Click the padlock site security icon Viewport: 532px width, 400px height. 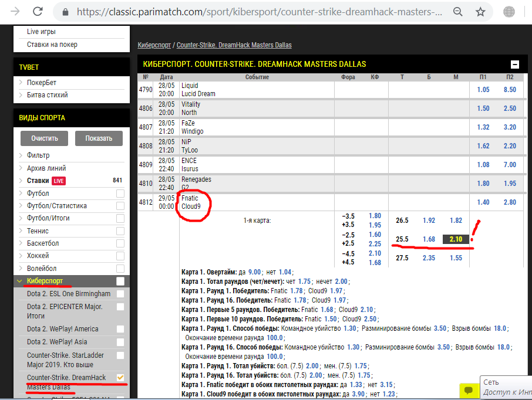(x=66, y=12)
